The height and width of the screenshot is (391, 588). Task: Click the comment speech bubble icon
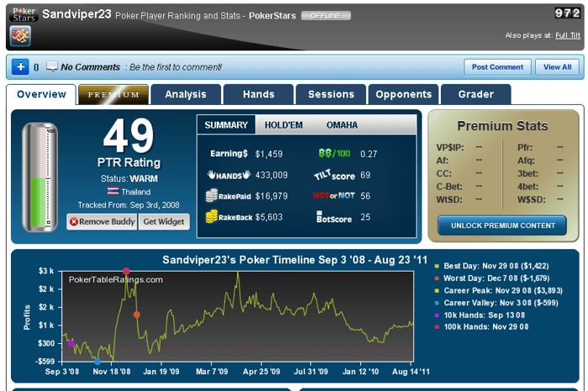[x=52, y=66]
